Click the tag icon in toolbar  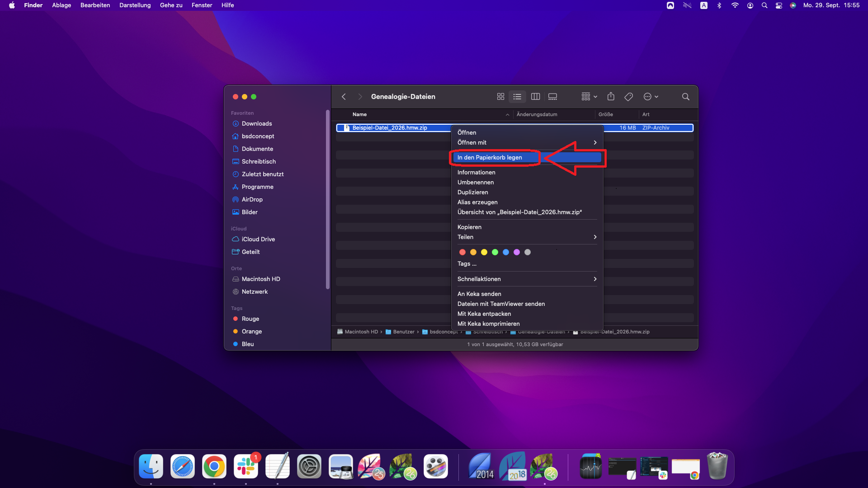click(x=628, y=97)
